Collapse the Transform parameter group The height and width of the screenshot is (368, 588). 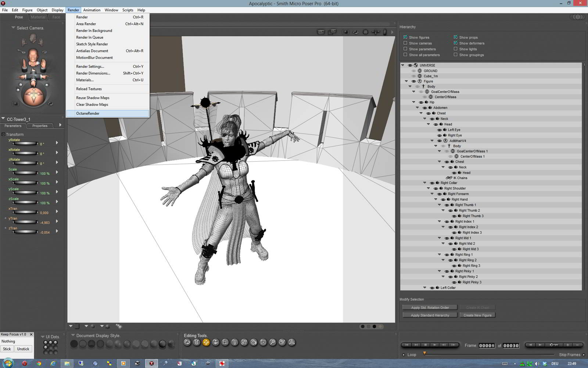pyautogui.click(x=3, y=135)
